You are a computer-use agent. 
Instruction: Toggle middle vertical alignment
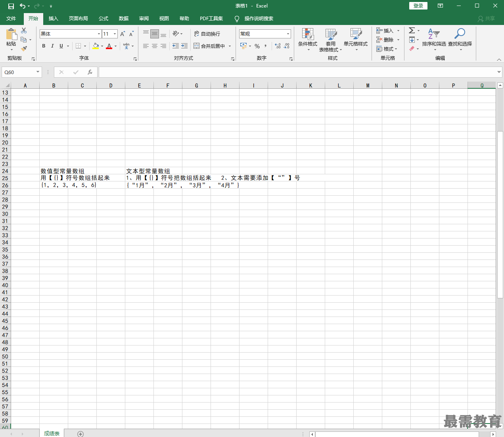click(155, 34)
